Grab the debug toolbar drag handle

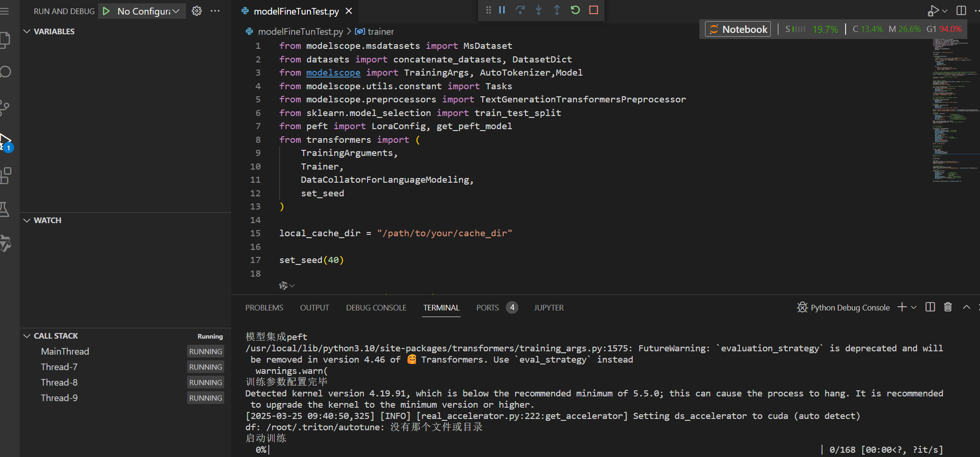(x=488, y=10)
